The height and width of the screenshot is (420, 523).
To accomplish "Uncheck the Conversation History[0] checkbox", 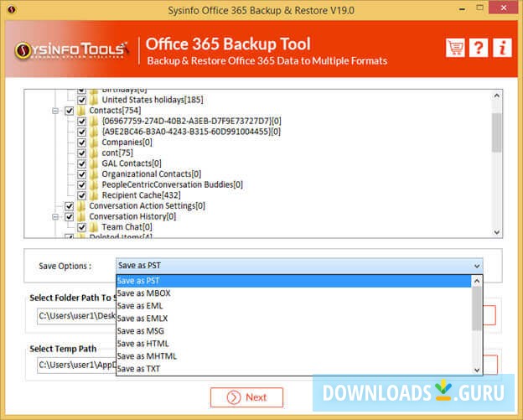I will click(69, 217).
